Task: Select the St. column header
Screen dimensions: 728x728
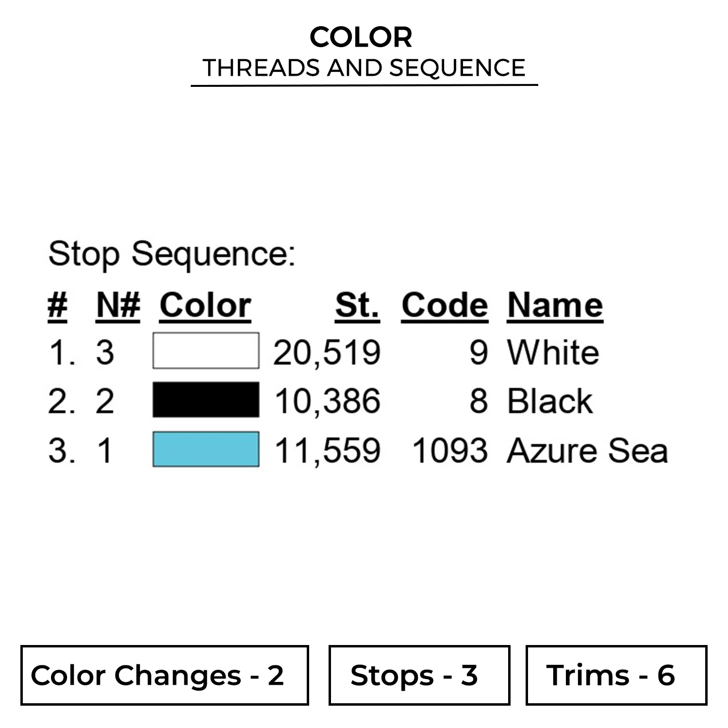Action: point(357,306)
